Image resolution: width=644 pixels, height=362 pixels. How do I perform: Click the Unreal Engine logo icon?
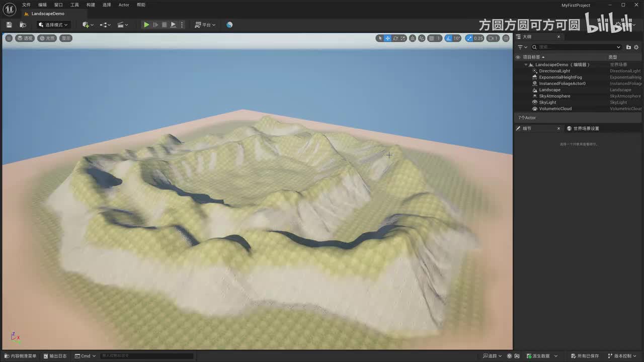click(x=10, y=9)
